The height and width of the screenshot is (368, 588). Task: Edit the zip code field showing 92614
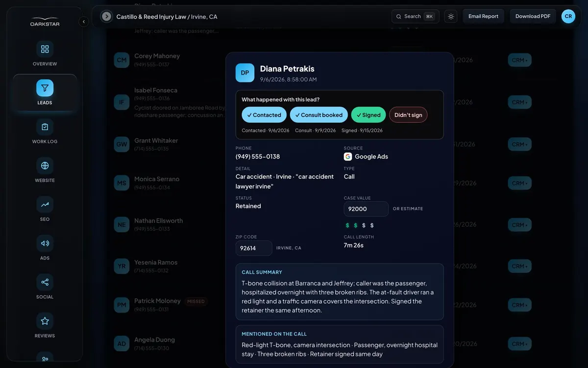coord(254,248)
